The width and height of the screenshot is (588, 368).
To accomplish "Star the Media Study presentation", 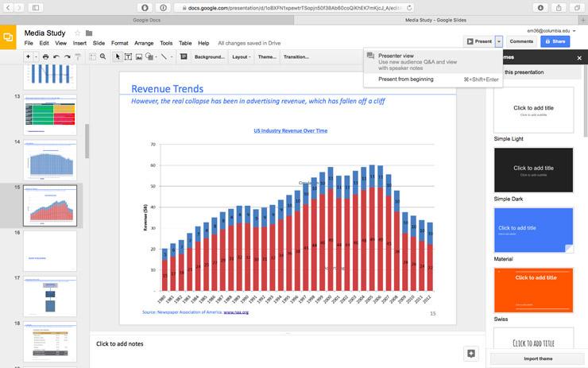I will [x=78, y=33].
